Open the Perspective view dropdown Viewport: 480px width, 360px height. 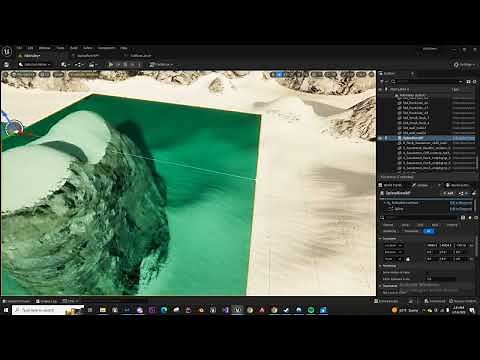[23, 75]
